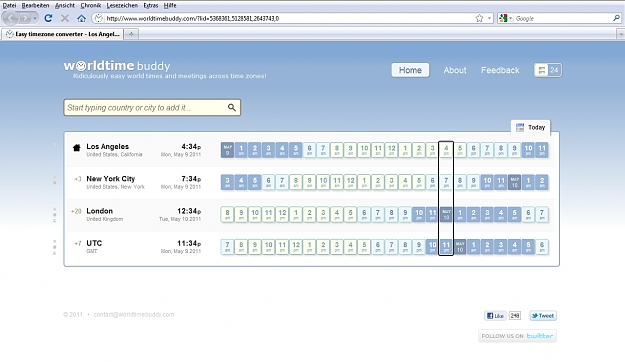Click the home icon beside Los Angeles
Viewport: 625px width, 362px height.
[77, 148]
